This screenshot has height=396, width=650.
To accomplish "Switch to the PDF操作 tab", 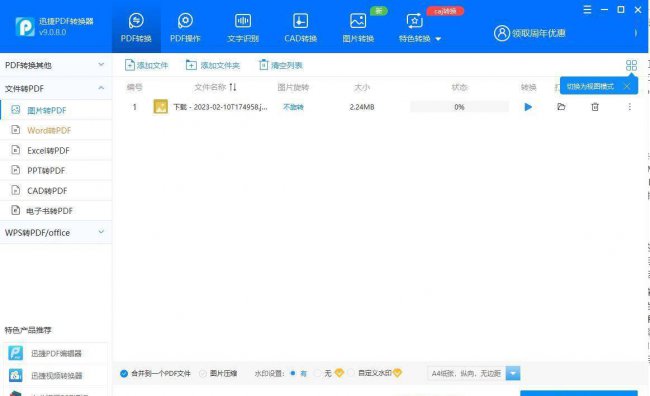I will pyautogui.click(x=185, y=27).
